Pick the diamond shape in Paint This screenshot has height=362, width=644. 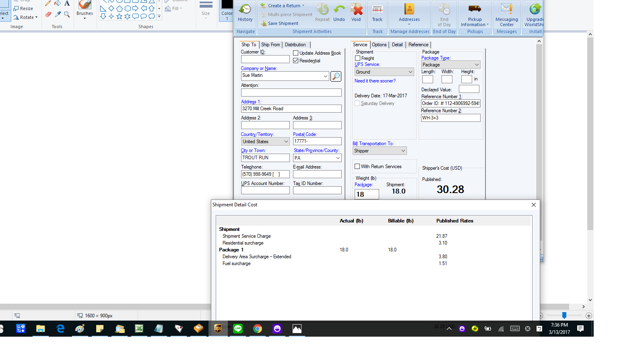[111, 8]
